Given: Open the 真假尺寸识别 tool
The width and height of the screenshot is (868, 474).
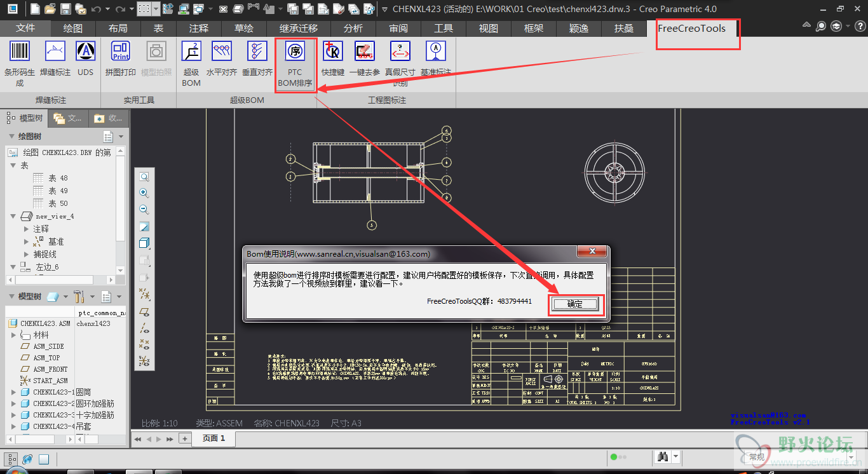Looking at the screenshot, I should (x=400, y=51).
